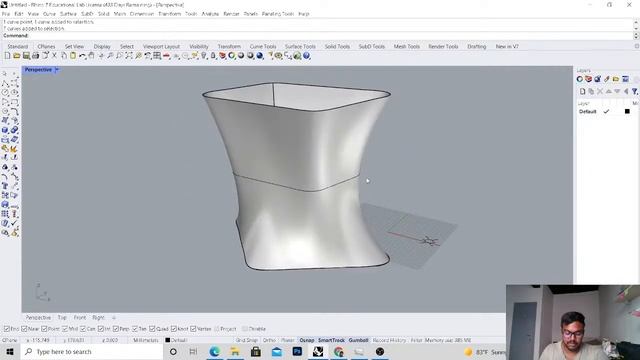640x360 pixels.
Task: Click the New file icon in Standard toolbar
Action: (7, 56)
